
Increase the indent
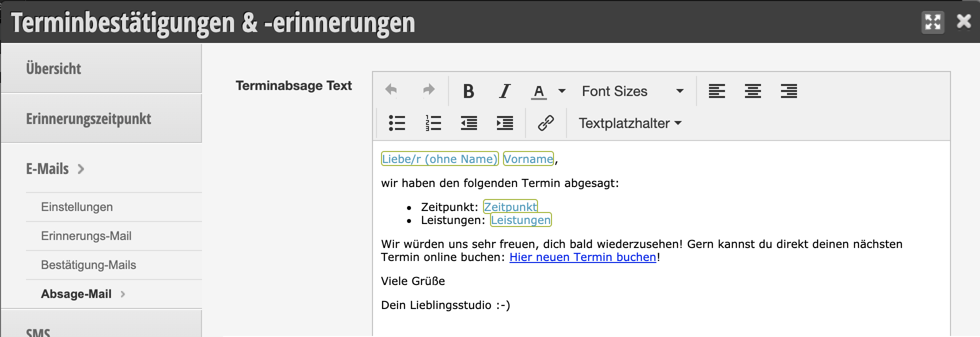click(x=505, y=123)
